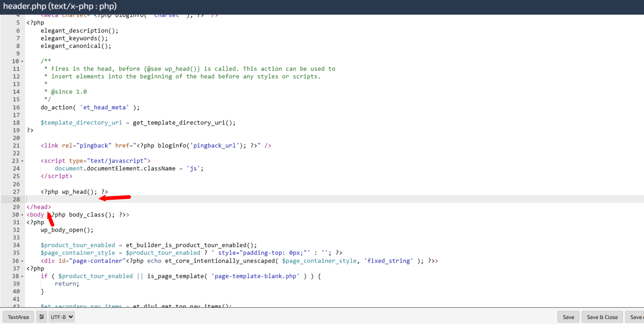Click the elegant_description(); code line
Viewport: 644px width, 324px height.
79,31
